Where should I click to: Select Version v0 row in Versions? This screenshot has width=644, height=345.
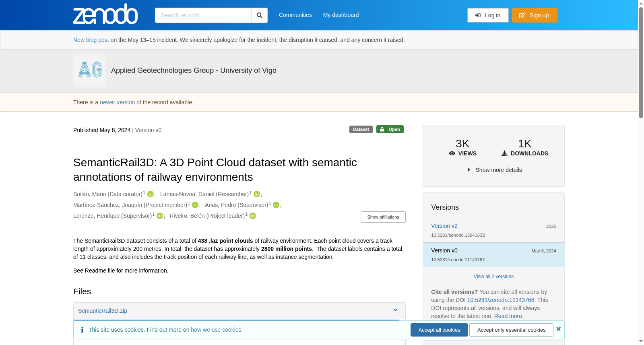coord(493,255)
